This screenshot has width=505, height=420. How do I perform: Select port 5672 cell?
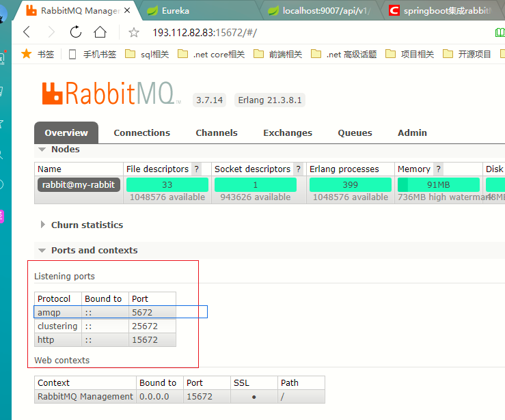coord(152,312)
